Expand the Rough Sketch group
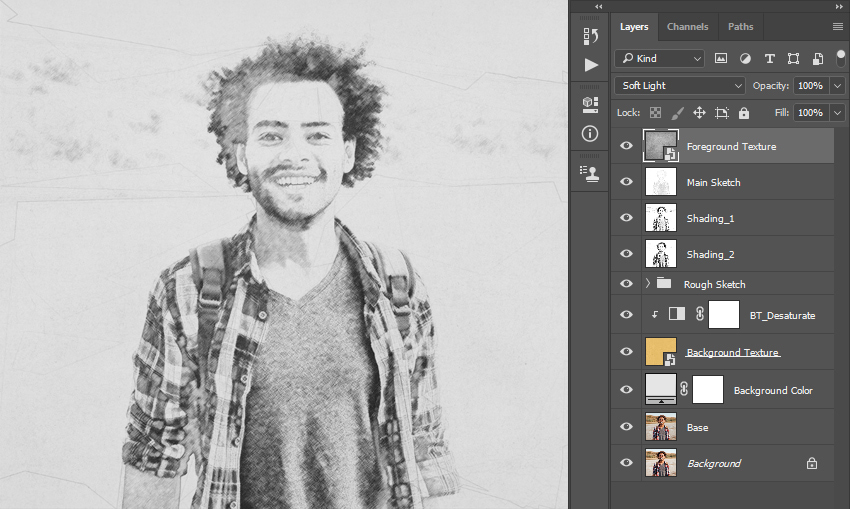The image size is (850, 509). 647,283
